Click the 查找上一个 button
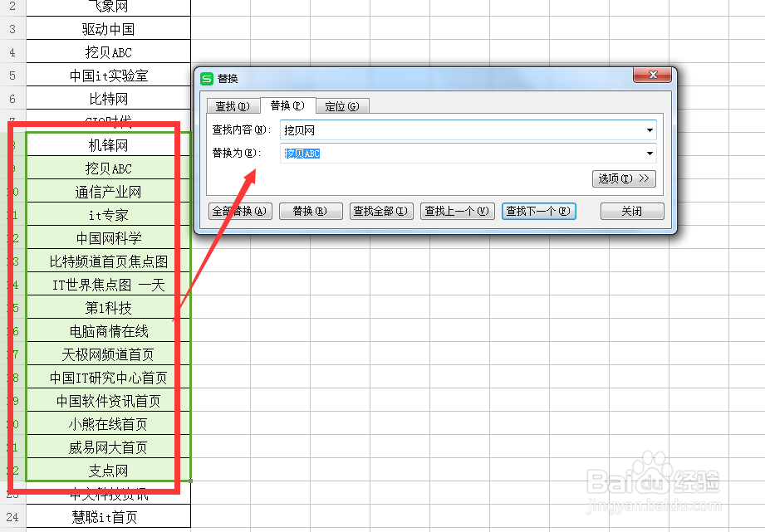Screen dimensions: 765x532 coord(457,211)
